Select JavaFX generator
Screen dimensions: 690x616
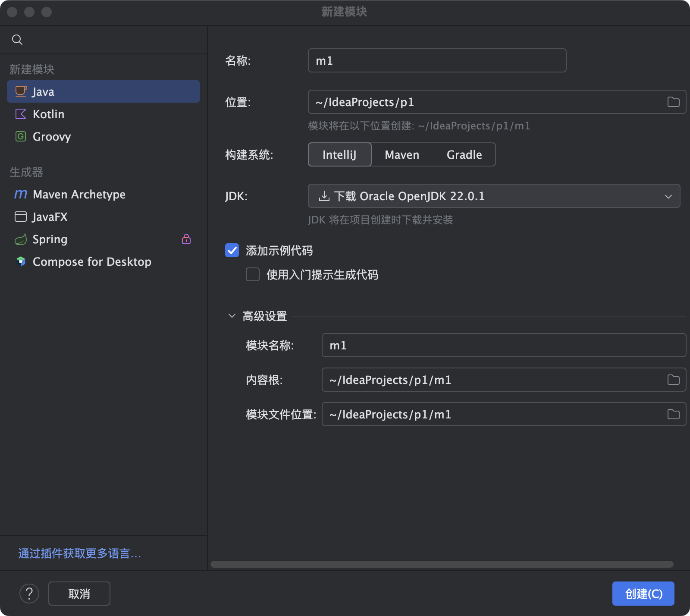point(103,217)
